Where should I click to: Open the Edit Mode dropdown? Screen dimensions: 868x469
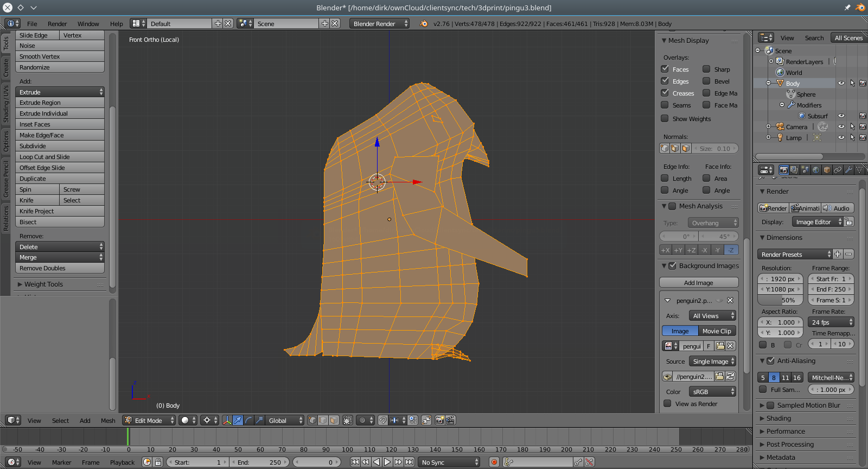coord(149,420)
